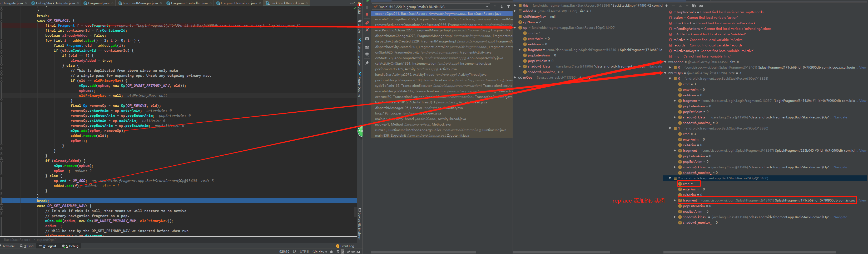Click the Watches pane horizontal scrollbar

[x=750, y=252]
